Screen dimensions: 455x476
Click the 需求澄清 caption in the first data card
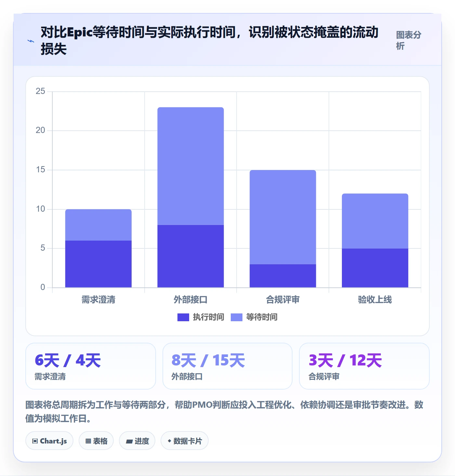[50, 377]
